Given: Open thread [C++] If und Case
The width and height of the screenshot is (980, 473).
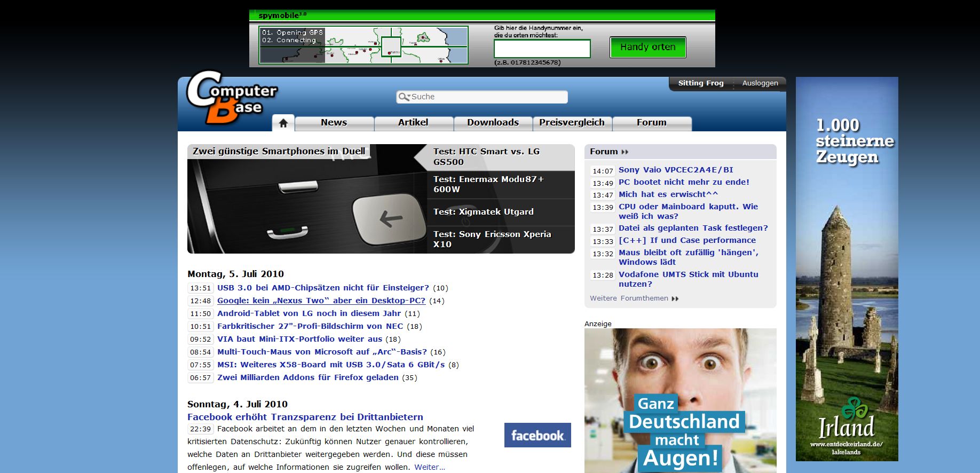Looking at the screenshot, I should [x=687, y=240].
